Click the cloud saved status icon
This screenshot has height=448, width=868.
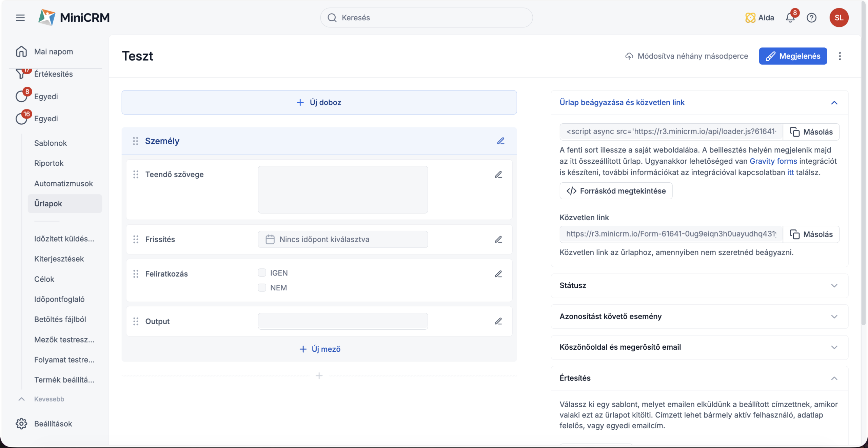(629, 56)
